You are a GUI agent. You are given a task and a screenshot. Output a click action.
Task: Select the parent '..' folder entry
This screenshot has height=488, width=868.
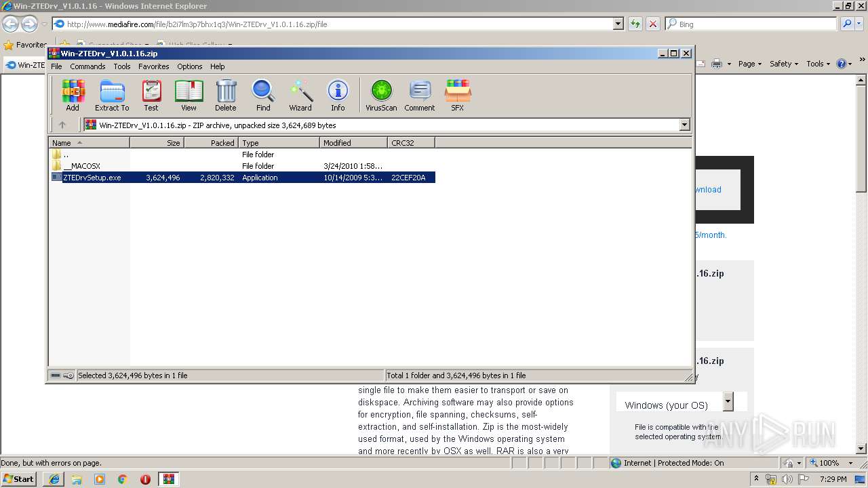(x=241, y=155)
